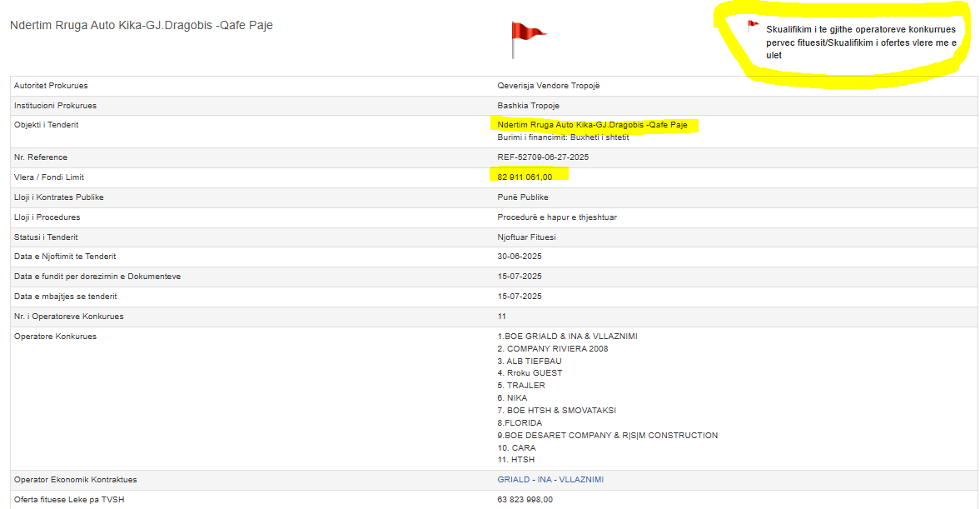Click the disqualification warning text starting with Skualifikim
Screen dimensions: 980x509
coord(860,42)
